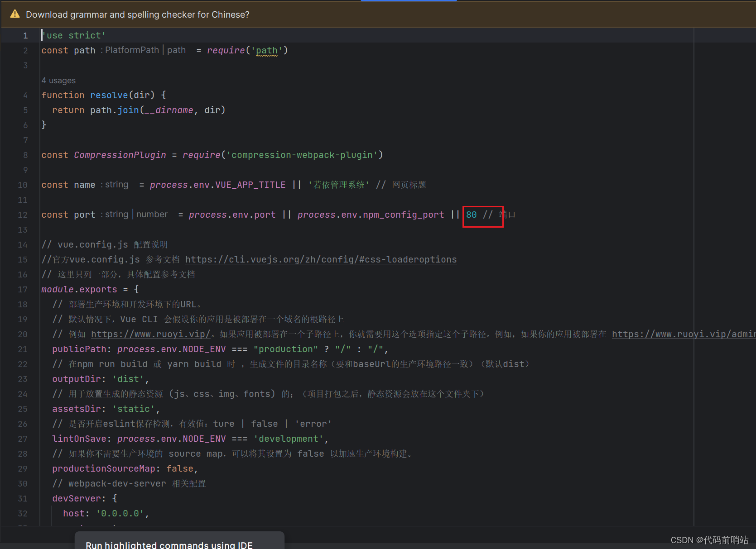Click the warning icon in the notification banner

coord(15,14)
